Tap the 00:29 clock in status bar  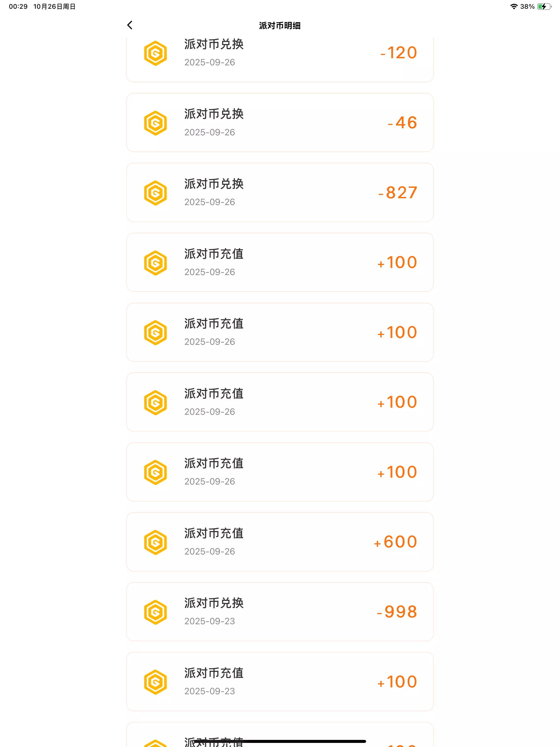coord(18,6)
